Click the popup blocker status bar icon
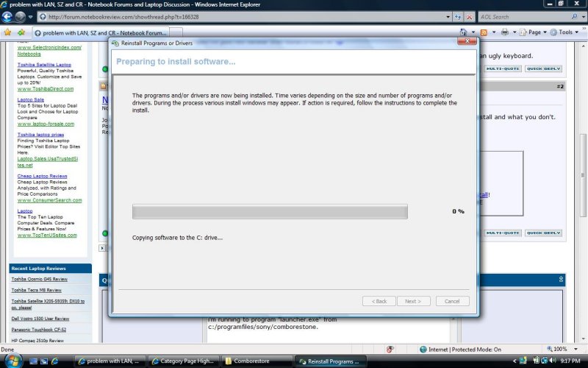The width and height of the screenshot is (588, 368). pos(390,349)
